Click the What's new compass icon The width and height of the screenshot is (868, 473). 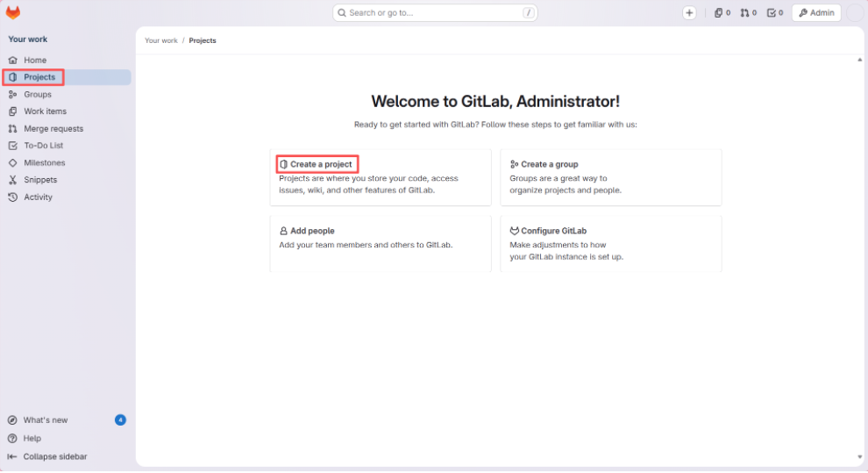(x=12, y=420)
